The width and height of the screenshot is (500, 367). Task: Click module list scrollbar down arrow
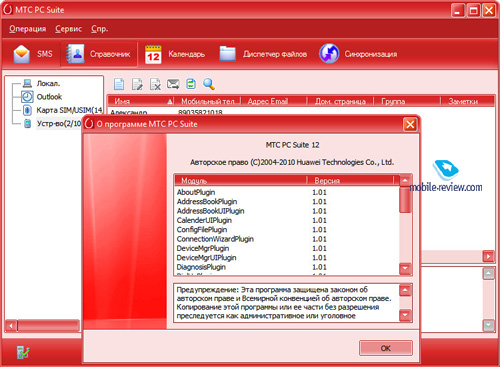[405, 268]
